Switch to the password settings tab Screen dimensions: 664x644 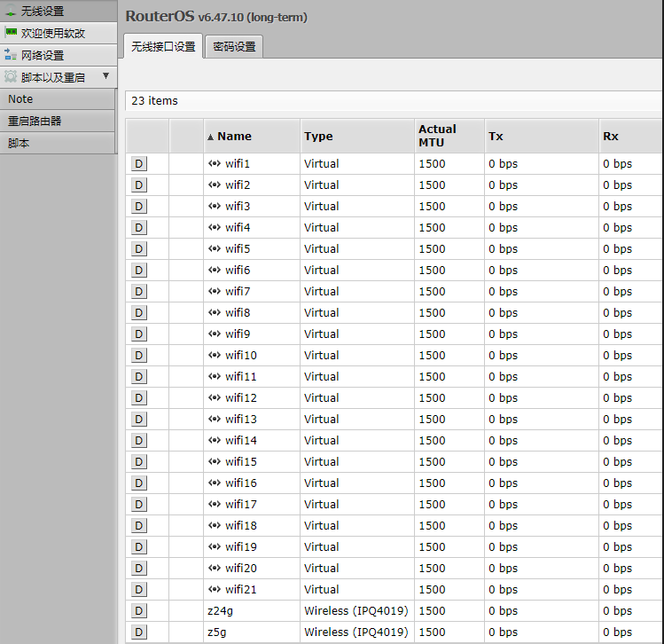coord(234,47)
